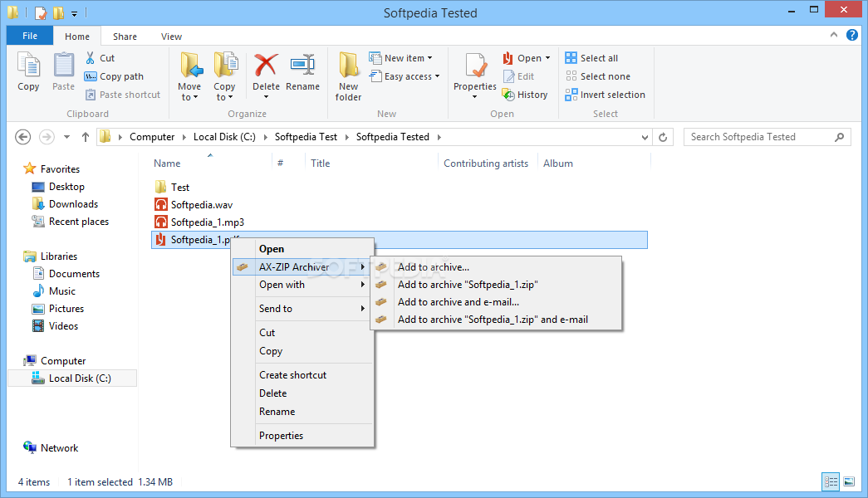Choose Cut in context menu
868x498 pixels.
[302, 333]
